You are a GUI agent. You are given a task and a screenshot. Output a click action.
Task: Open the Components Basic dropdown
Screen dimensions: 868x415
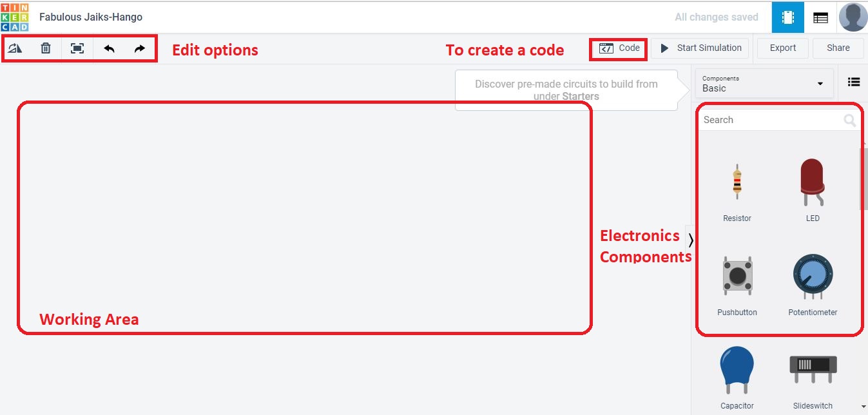[x=764, y=84]
